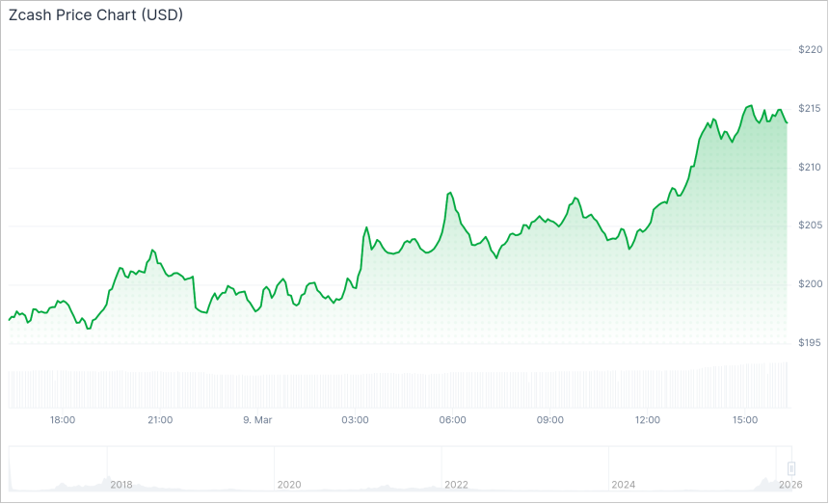Viewport: 829px width, 504px height.
Task: Click the $195 price axis label
Action: [x=810, y=343]
